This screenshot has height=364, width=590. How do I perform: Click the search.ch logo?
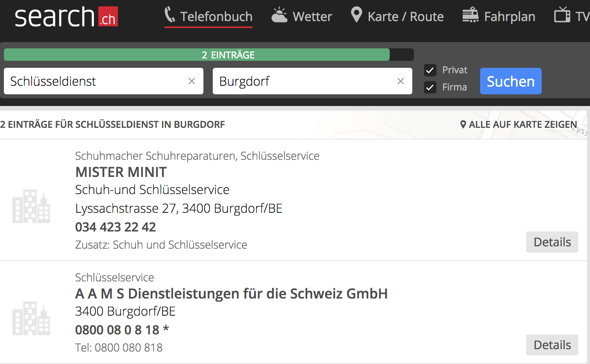pyautogui.click(x=66, y=17)
